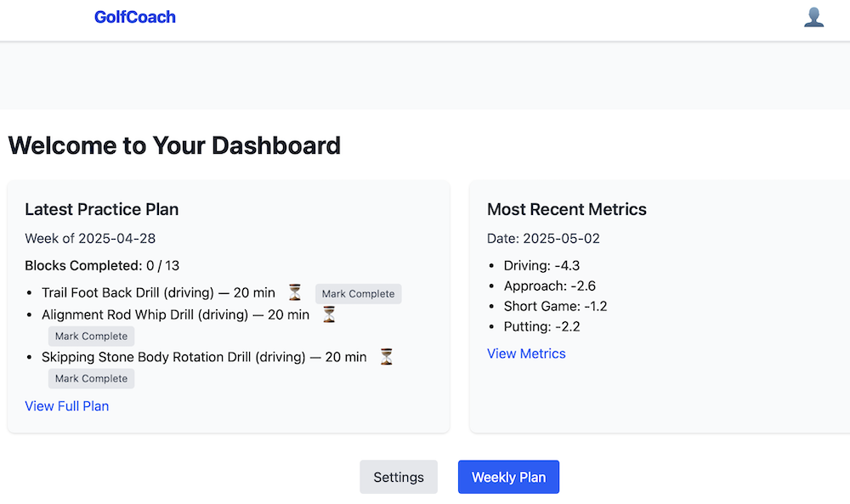850x504 pixels.
Task: Click the Welcome to Your Dashboard title
Action: tap(174, 145)
